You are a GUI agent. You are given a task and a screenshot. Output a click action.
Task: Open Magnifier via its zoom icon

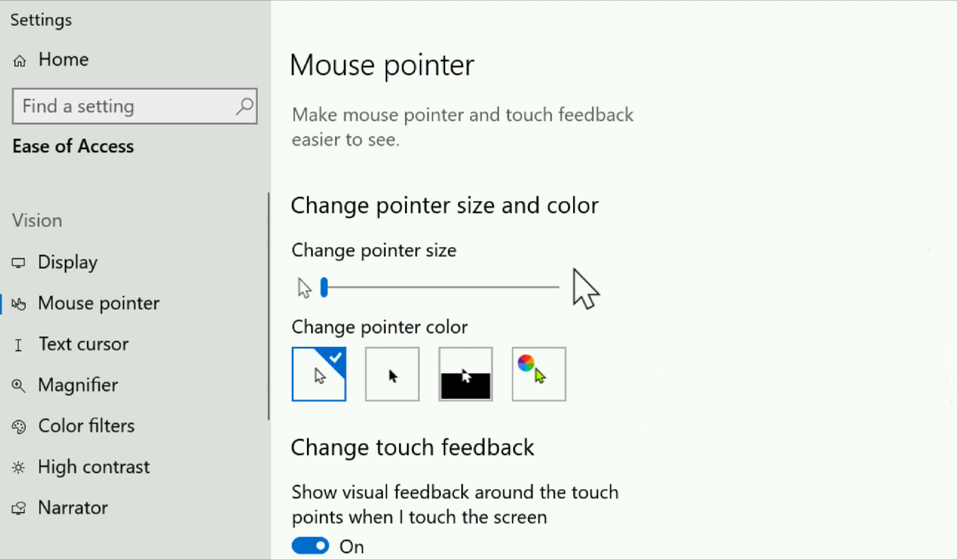19,385
